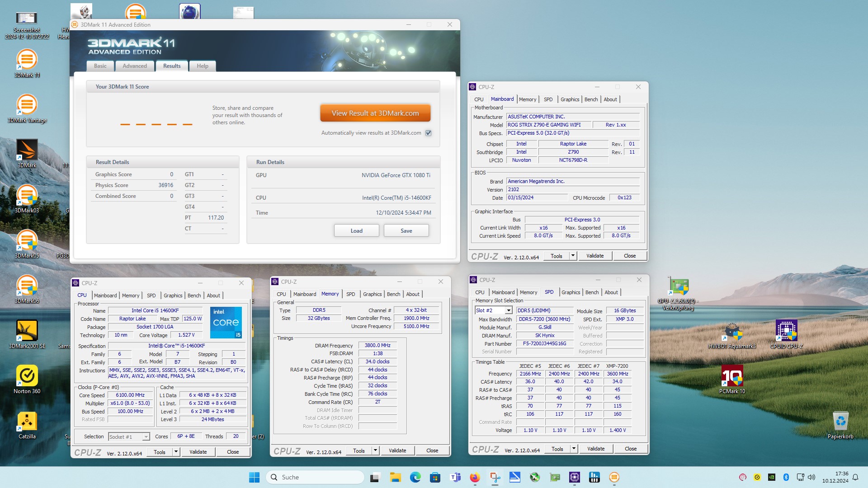This screenshot has height=488, width=868.
Task: Expand Tools dropdown arrow in the CPU tab window
Action: 176,452
